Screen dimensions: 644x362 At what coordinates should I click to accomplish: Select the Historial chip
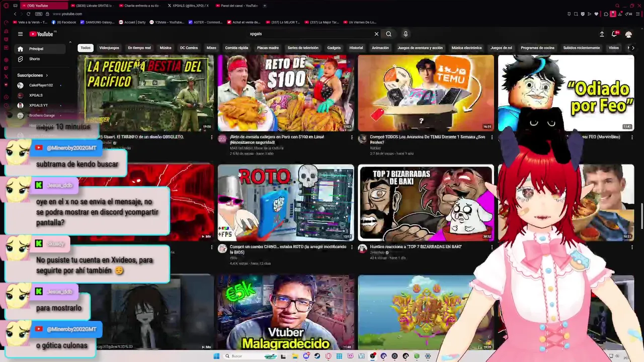[x=356, y=48]
